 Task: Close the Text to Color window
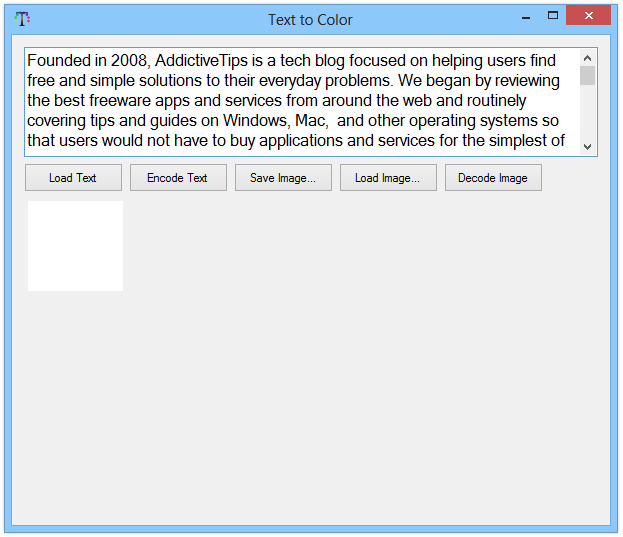tap(588, 15)
